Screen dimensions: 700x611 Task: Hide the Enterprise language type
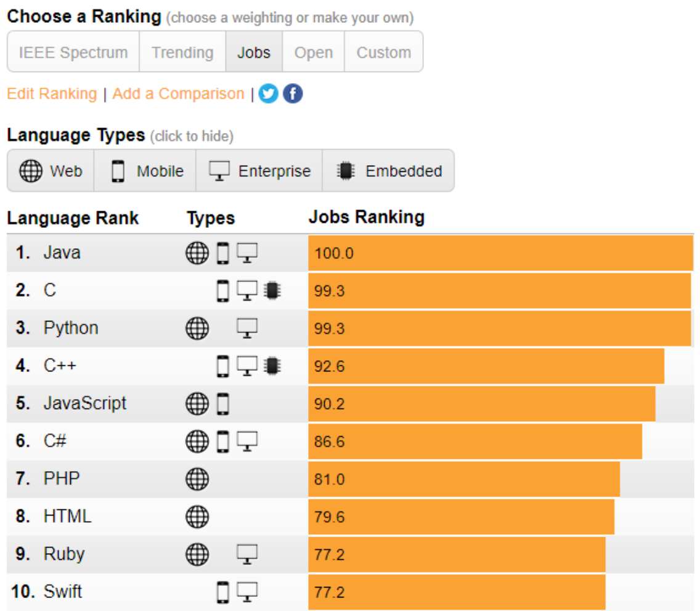pos(259,171)
